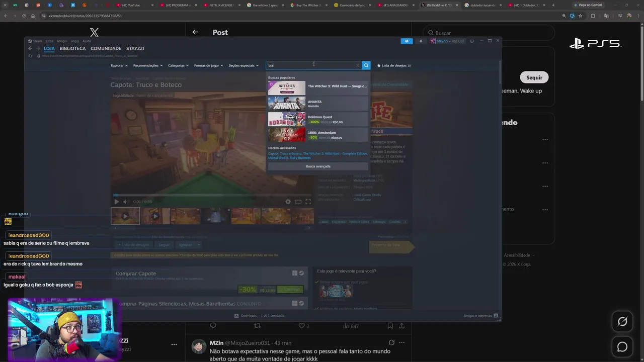Image resolution: width=644 pixels, height=362 pixels.
Task: Open a new Chrome tab
Action: (553, 5)
